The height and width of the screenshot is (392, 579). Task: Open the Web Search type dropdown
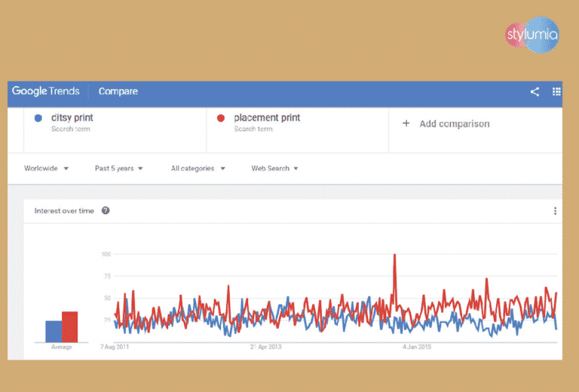point(274,168)
